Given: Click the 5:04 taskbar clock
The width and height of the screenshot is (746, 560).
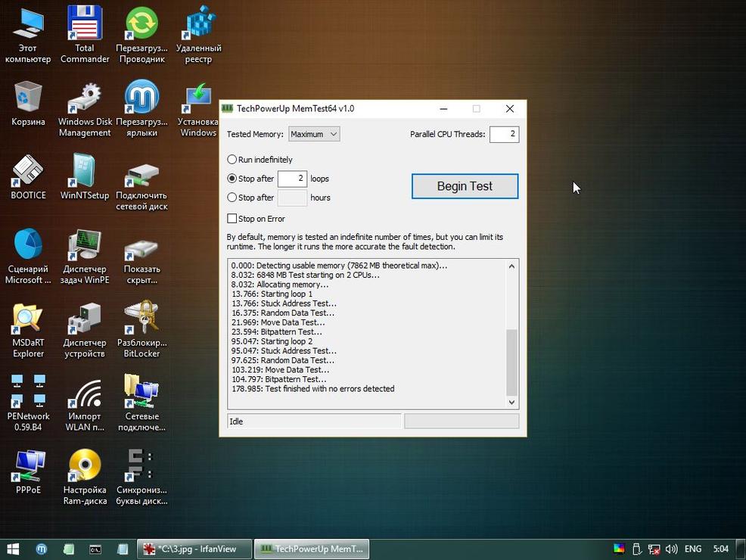Looking at the screenshot, I should click(x=720, y=549).
